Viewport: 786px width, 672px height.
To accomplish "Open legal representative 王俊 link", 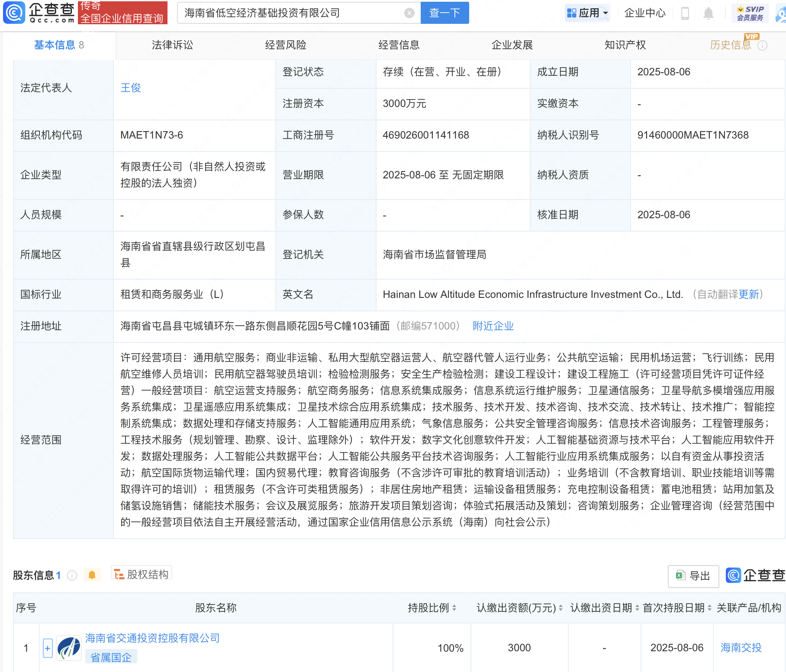I will (131, 88).
